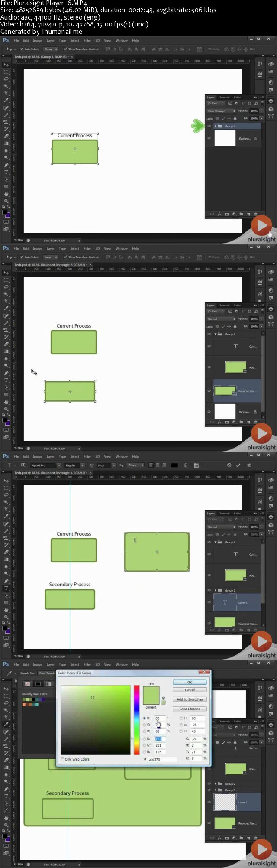Image resolution: width=277 pixels, height=868 pixels.
Task: Pick a color in the large green color field
Action: (x=96, y=720)
